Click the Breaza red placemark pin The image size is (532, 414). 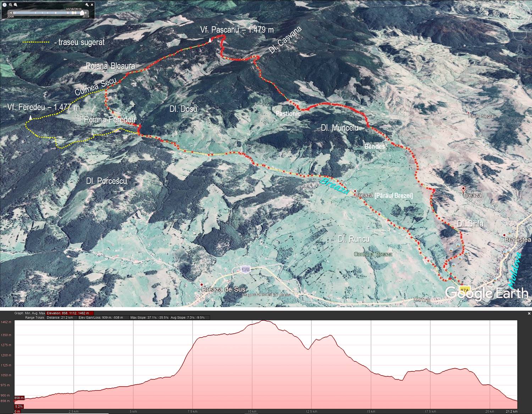coord(463,188)
